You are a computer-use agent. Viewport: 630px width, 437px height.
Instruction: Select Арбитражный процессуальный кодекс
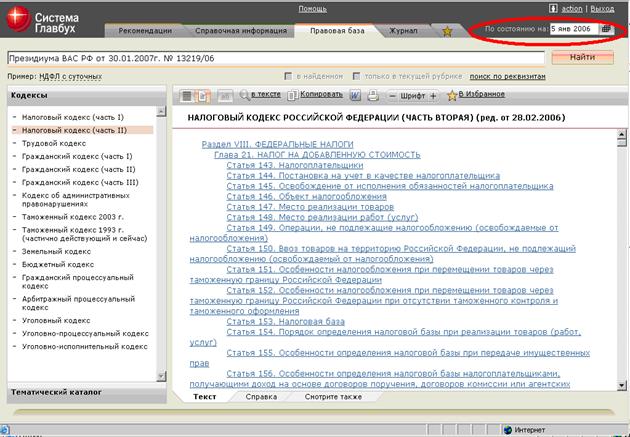pyautogui.click(x=78, y=303)
